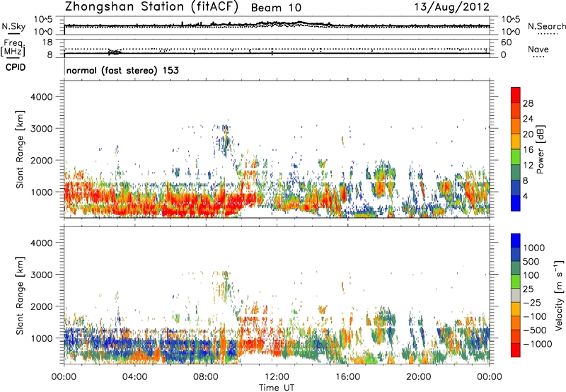Click the '18' frequency axis tick label
566x392 pixels.
[47, 42]
